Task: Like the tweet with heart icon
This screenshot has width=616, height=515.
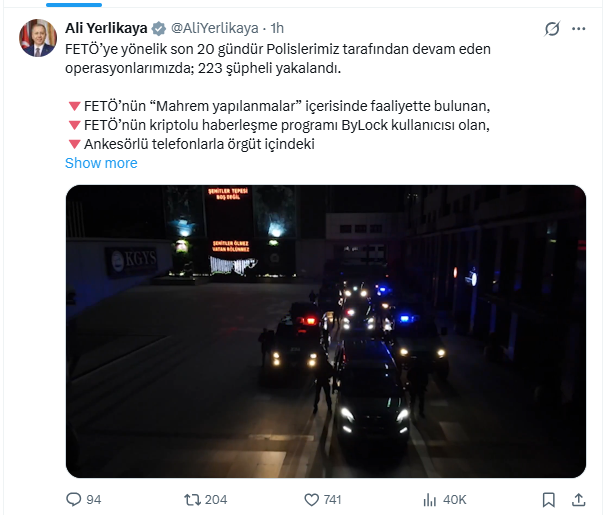Action: [x=312, y=500]
